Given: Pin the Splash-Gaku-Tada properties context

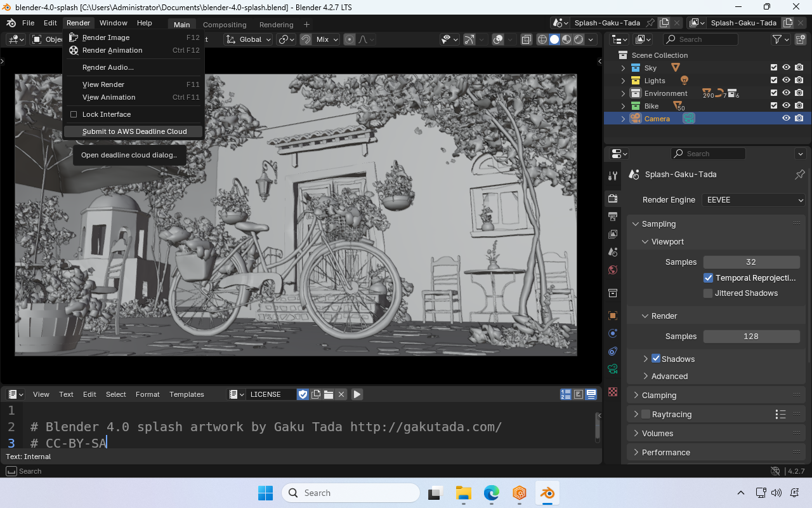Looking at the screenshot, I should (x=800, y=174).
